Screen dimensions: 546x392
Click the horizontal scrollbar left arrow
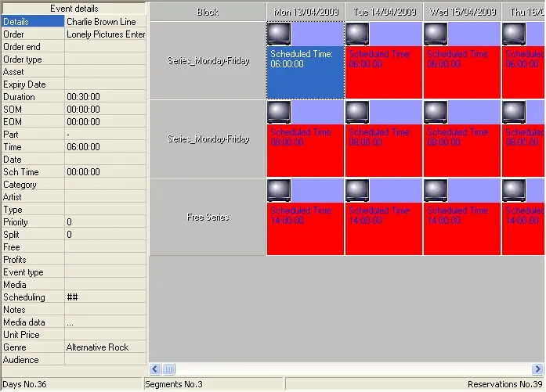click(155, 369)
